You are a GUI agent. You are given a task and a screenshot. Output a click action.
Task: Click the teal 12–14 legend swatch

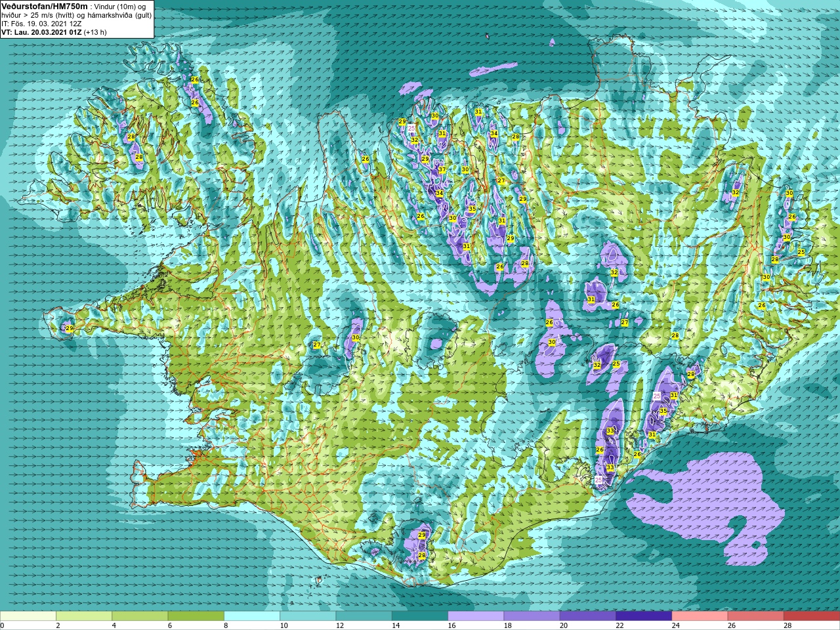coord(364,616)
